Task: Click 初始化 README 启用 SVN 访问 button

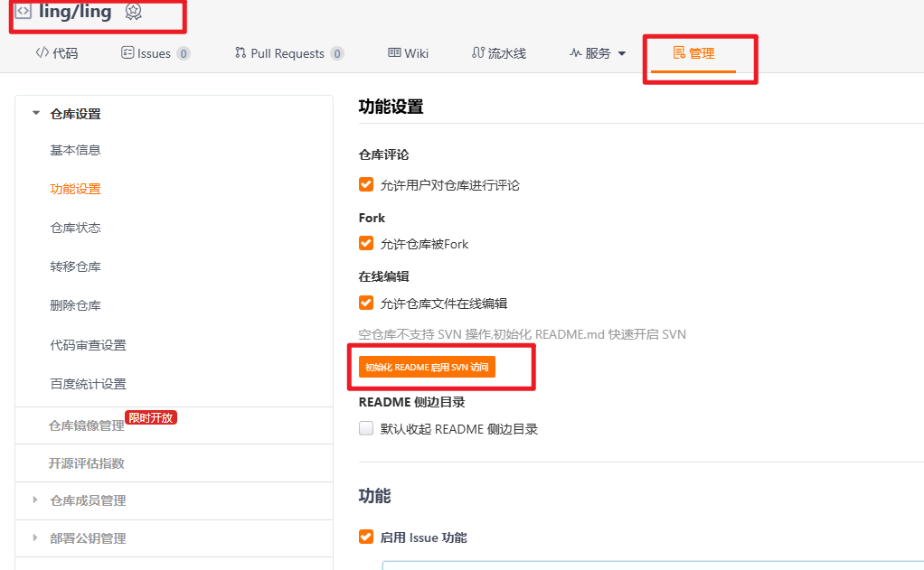Action: click(427, 368)
